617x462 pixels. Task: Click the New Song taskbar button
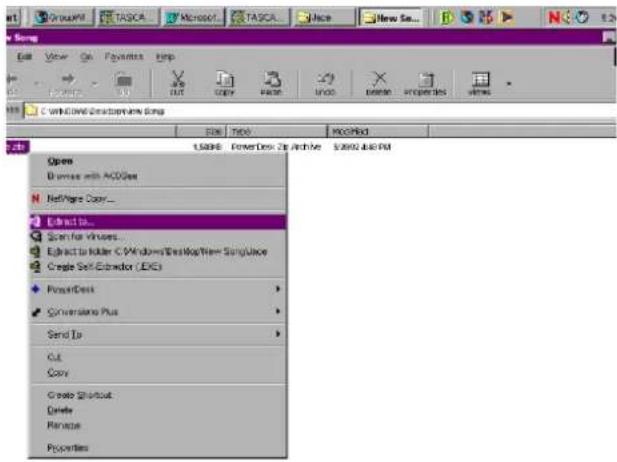(391, 17)
